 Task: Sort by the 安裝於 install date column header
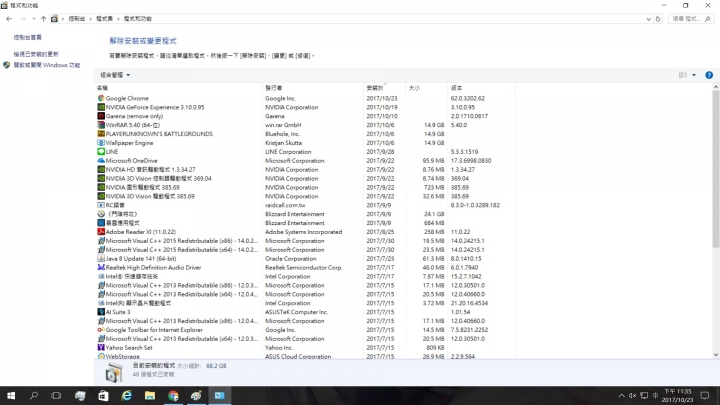(x=384, y=88)
